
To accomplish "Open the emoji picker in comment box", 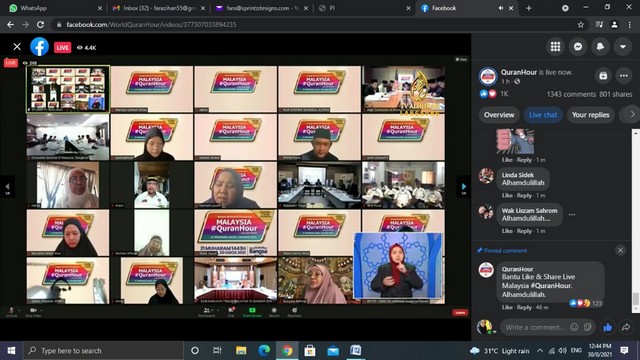I will coord(574,327).
